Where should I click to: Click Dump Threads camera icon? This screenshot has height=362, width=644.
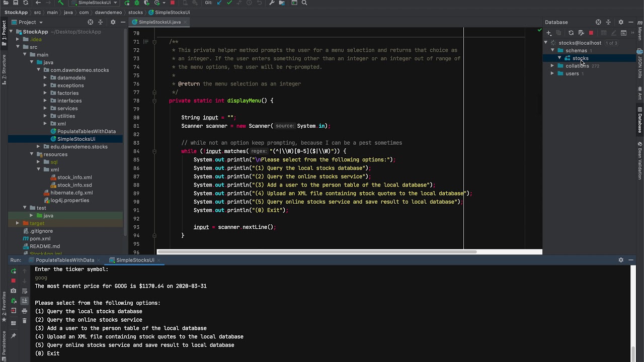(14, 291)
